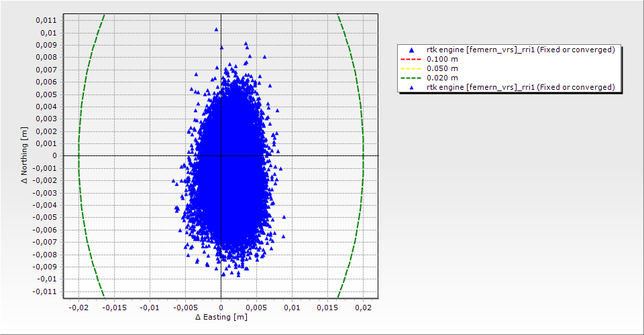Viewport: 644px width, 335px height.
Task: Click the 0,011 tick label on the northing axis
Action: (46, 20)
